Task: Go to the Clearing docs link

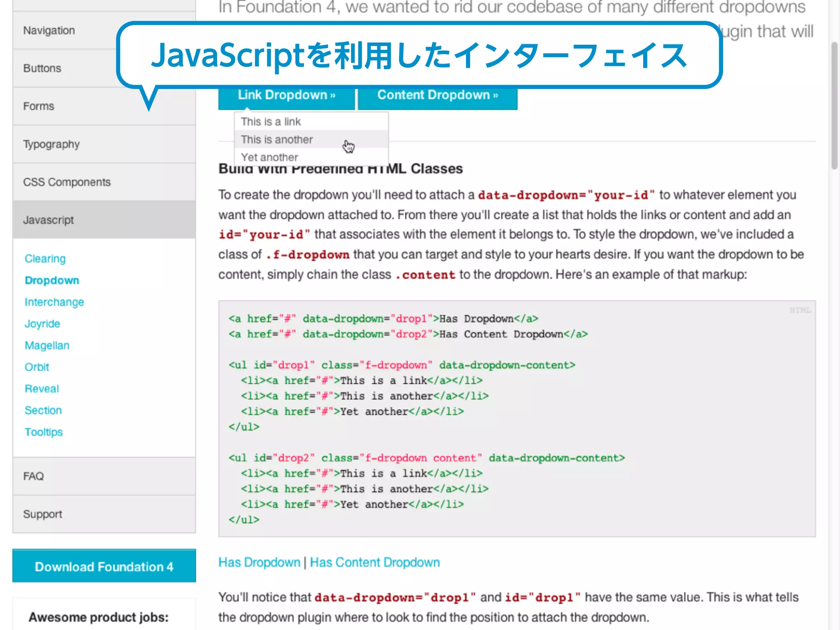Action: click(x=45, y=258)
